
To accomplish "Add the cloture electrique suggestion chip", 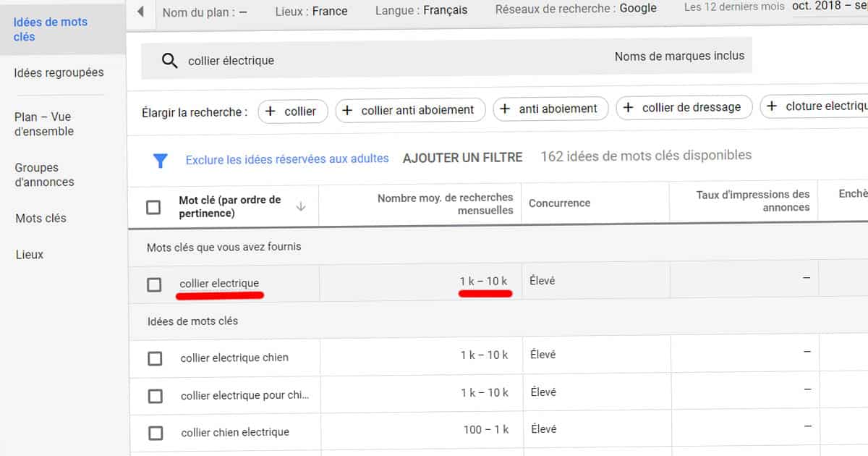I will click(814, 106).
